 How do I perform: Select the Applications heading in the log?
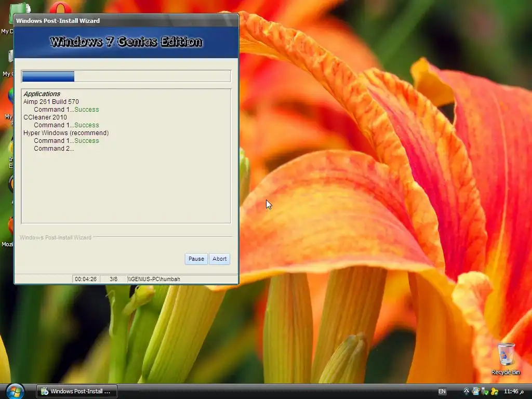click(x=42, y=94)
